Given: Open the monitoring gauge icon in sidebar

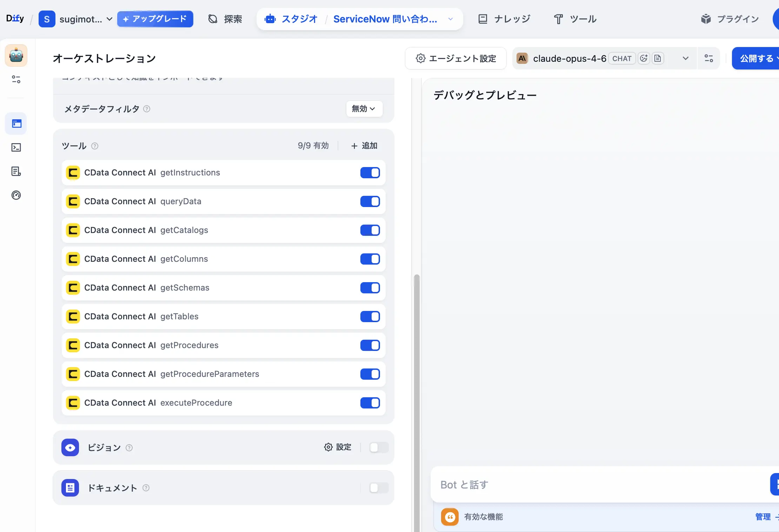Looking at the screenshot, I should click(16, 195).
